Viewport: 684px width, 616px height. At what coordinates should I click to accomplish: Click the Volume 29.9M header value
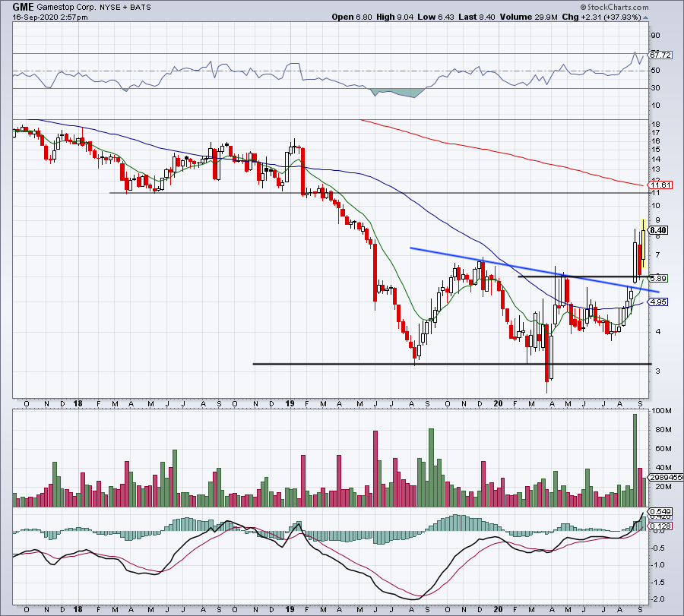529,17
